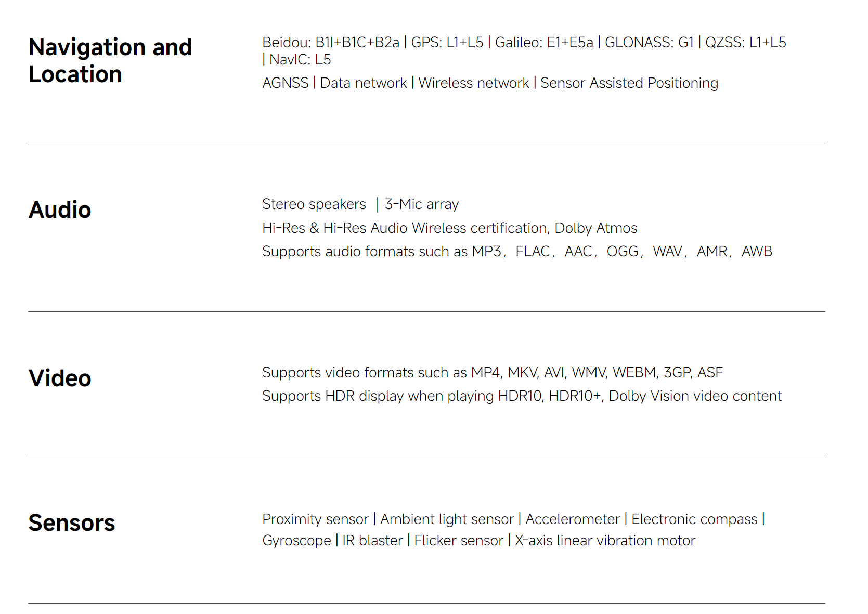
Task: Click the Audio section heading
Action: [x=60, y=210]
